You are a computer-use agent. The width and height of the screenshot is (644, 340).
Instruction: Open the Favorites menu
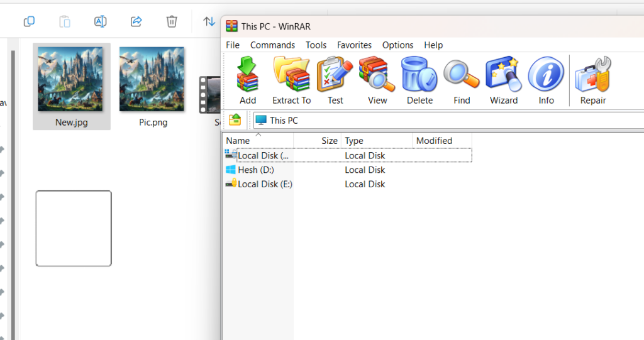354,45
